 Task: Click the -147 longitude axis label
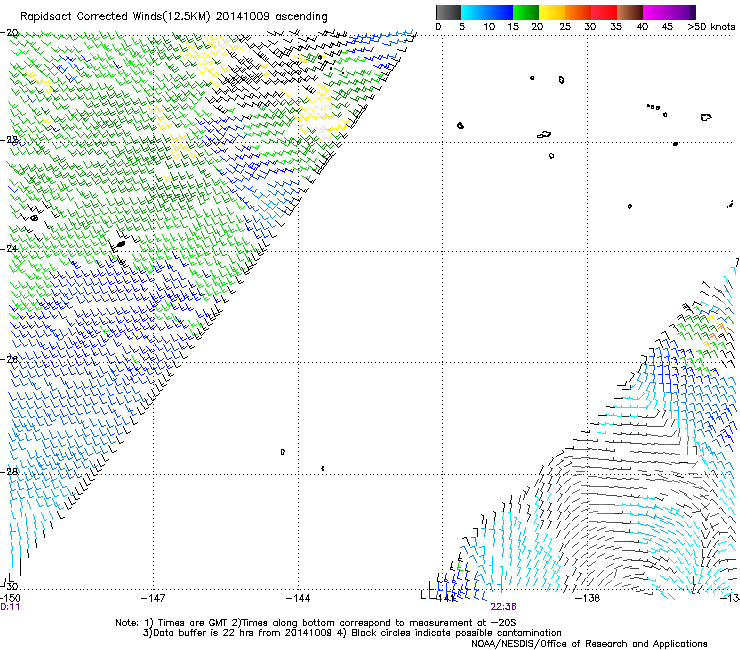coord(153,598)
